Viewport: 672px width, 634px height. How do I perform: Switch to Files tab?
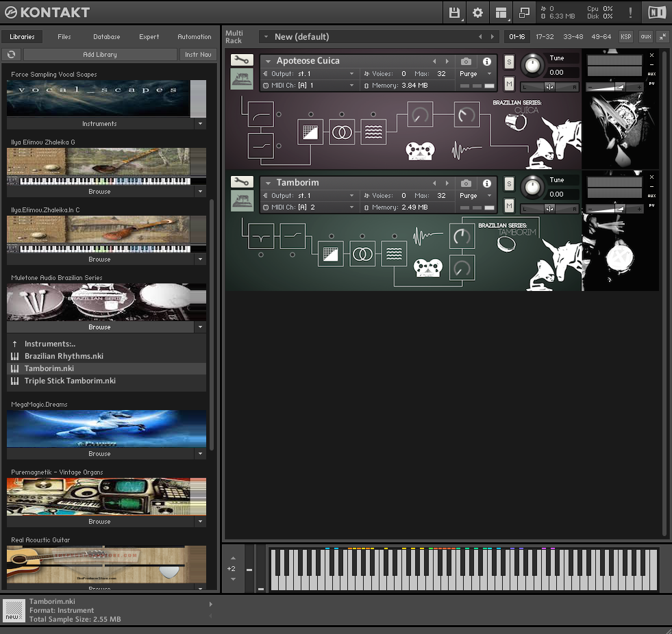point(64,37)
